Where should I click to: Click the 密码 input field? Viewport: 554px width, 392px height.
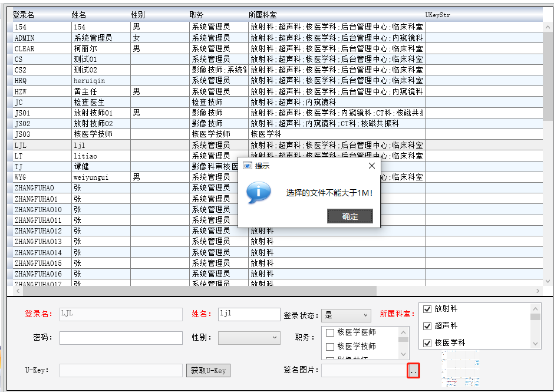(121, 337)
